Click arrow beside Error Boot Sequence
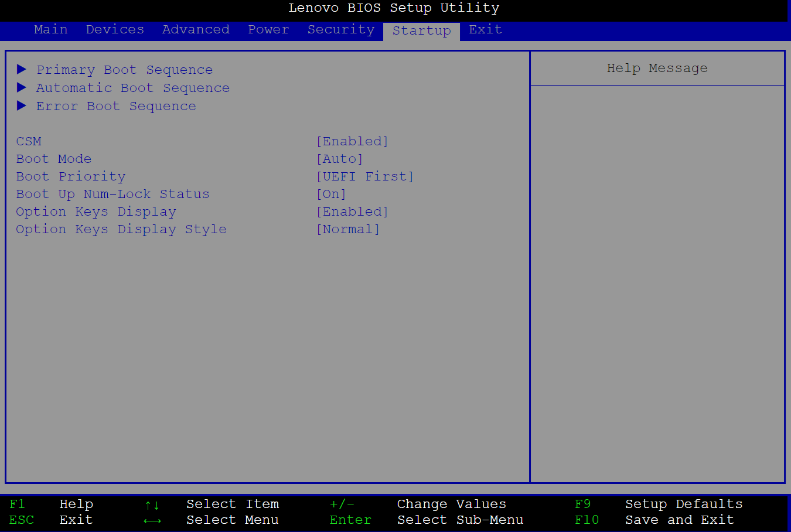This screenshot has height=532, width=791. (22, 105)
